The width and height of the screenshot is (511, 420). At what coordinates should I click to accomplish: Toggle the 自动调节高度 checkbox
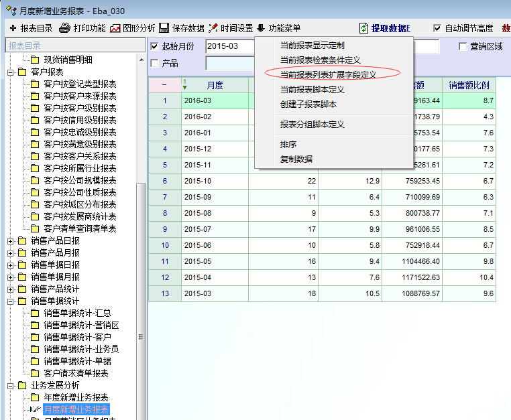[437, 28]
